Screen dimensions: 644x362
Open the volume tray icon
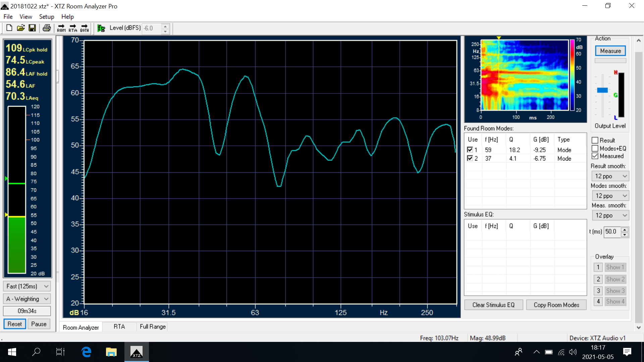[573, 352]
